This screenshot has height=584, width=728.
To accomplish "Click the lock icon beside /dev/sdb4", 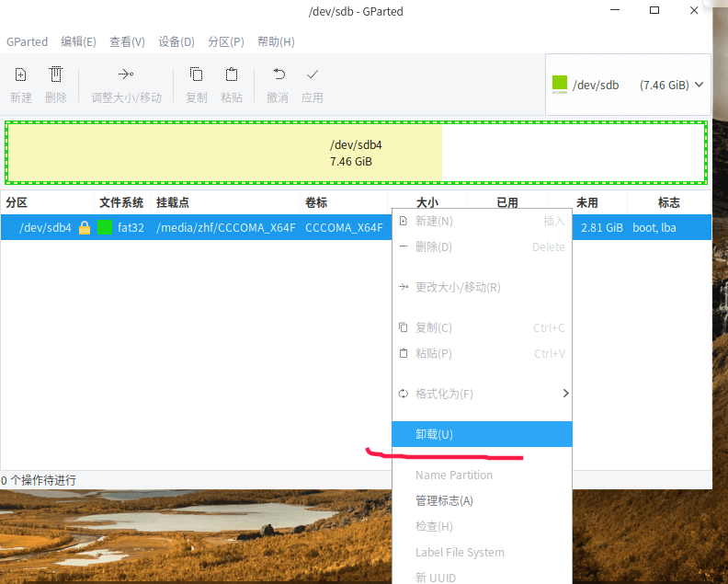I will 85,228.
